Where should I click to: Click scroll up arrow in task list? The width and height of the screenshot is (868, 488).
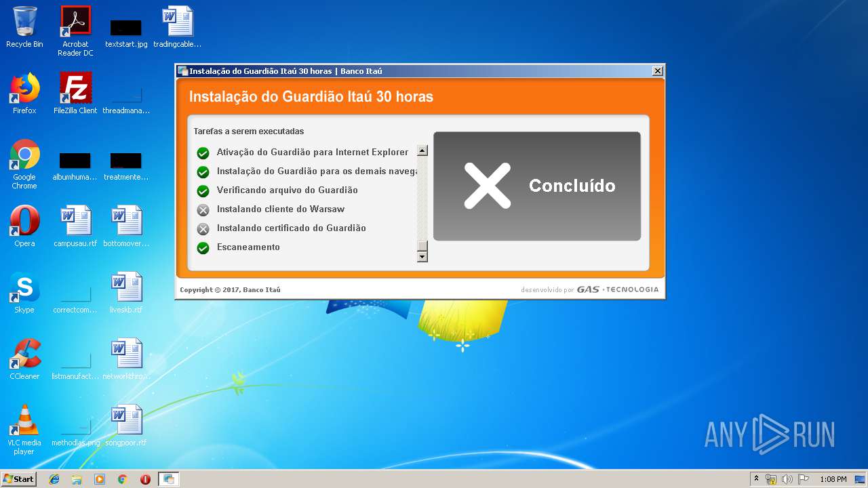click(x=422, y=150)
